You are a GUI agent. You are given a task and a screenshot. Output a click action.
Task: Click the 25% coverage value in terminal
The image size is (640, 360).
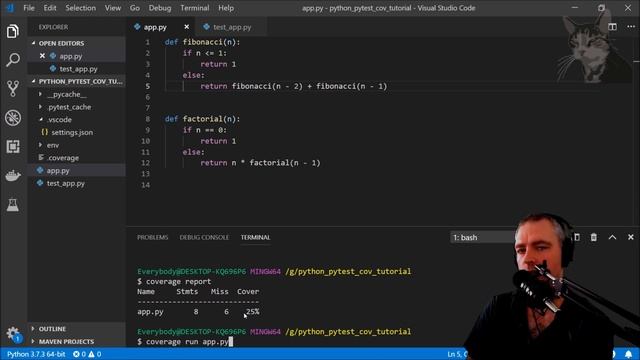pos(252,311)
